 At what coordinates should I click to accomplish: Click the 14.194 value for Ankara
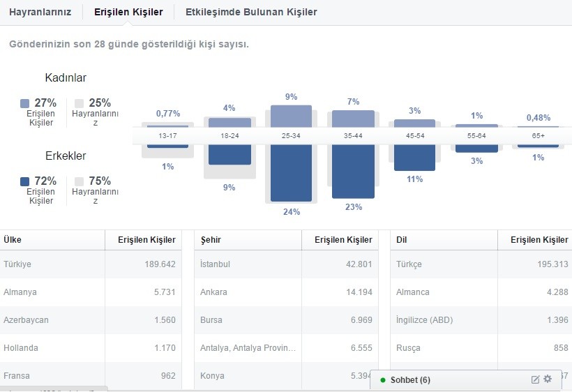(359, 292)
